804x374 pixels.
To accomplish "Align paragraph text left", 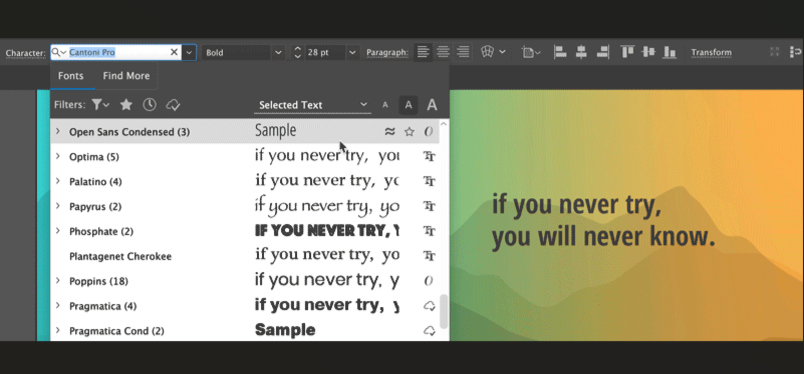I will pos(423,52).
